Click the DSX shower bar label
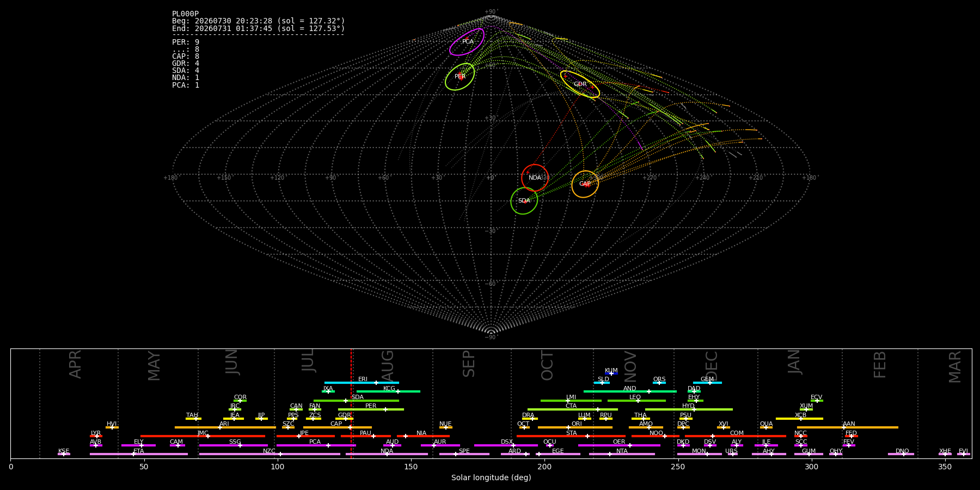980x490 pixels. point(507,442)
